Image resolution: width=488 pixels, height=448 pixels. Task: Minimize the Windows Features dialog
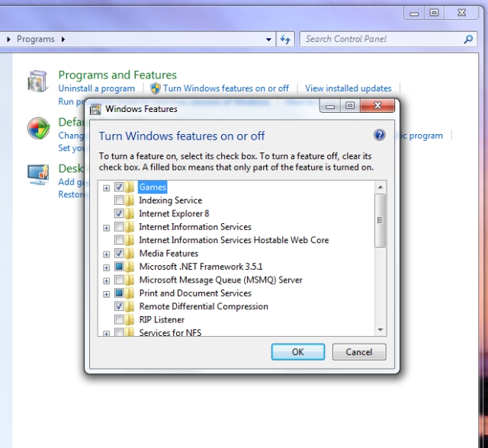coord(330,106)
